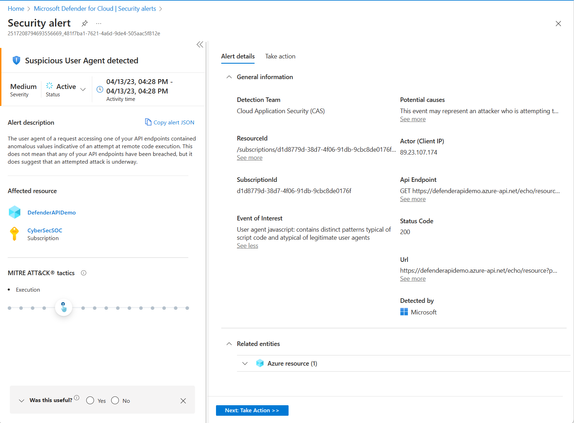Click the Execution tactic bullet text
The image size is (574, 423).
(x=28, y=290)
